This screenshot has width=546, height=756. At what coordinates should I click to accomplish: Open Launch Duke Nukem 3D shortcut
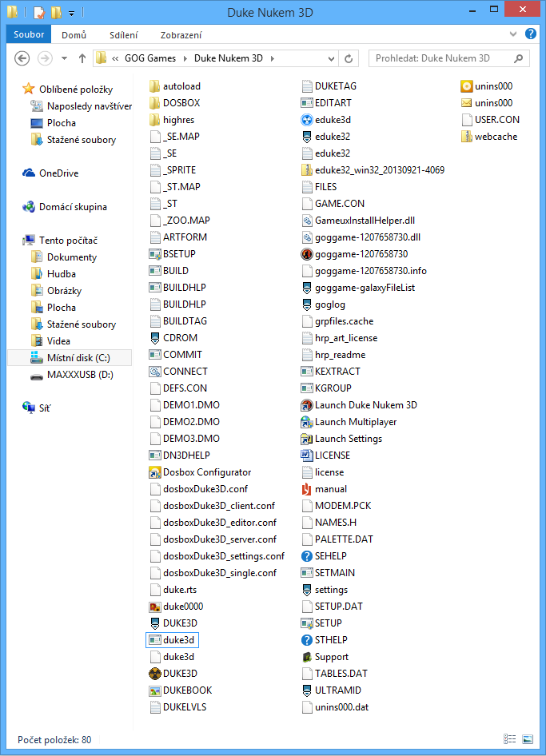click(x=359, y=405)
